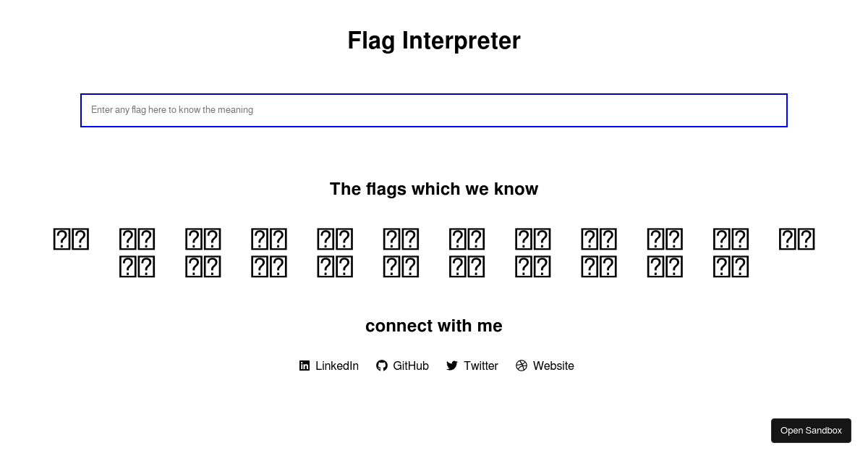Image resolution: width=868 pixels, height=456 pixels.
Task: Focus the flag entry input field
Action: pyautogui.click(x=434, y=110)
